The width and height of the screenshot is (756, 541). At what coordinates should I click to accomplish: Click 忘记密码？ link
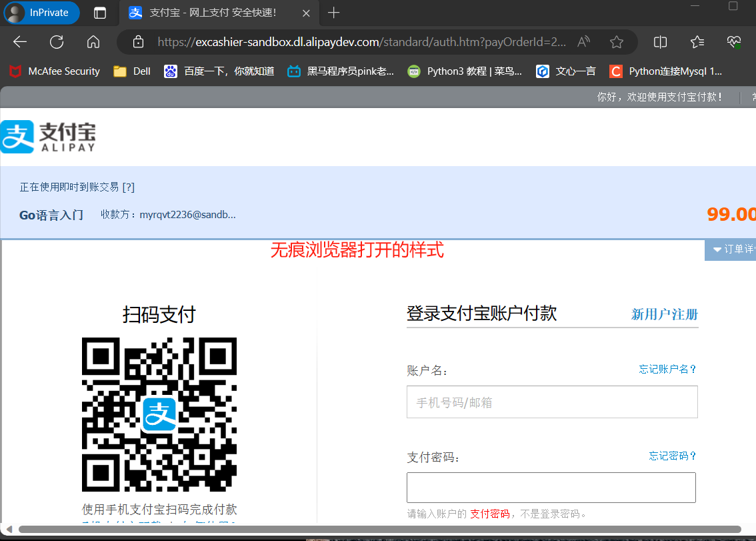(673, 456)
